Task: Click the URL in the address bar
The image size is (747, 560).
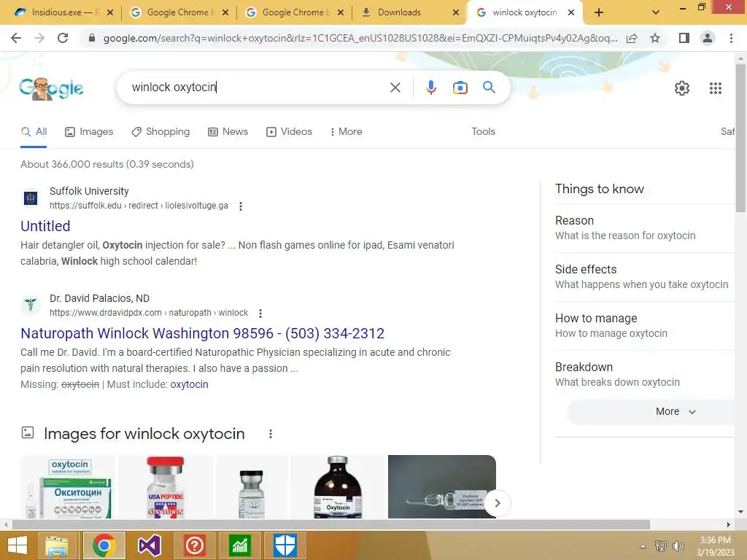Action: [x=360, y=38]
